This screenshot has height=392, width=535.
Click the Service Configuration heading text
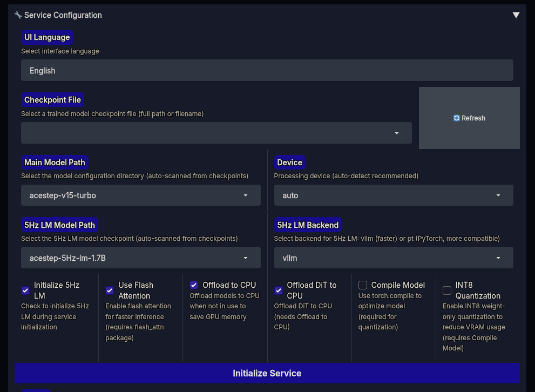coord(63,15)
